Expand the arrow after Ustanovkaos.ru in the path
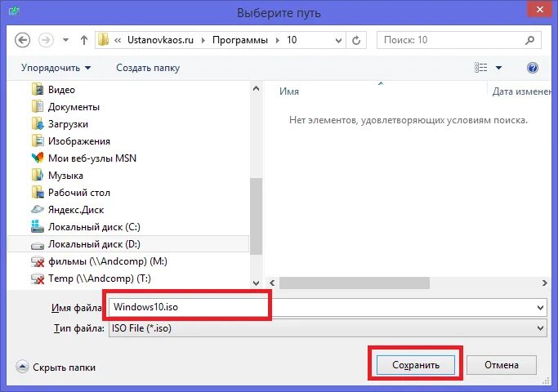This screenshot has width=558, height=392. click(203, 40)
